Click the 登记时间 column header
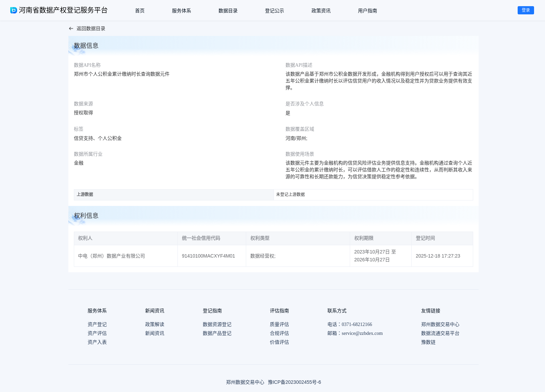Image resolution: width=545 pixels, height=392 pixels. pyautogui.click(x=442, y=238)
